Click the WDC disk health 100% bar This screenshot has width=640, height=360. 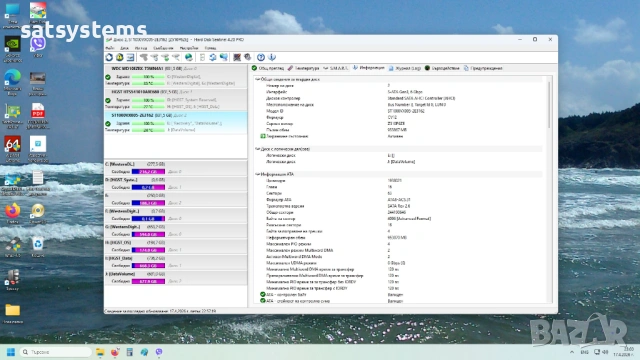tap(148, 77)
